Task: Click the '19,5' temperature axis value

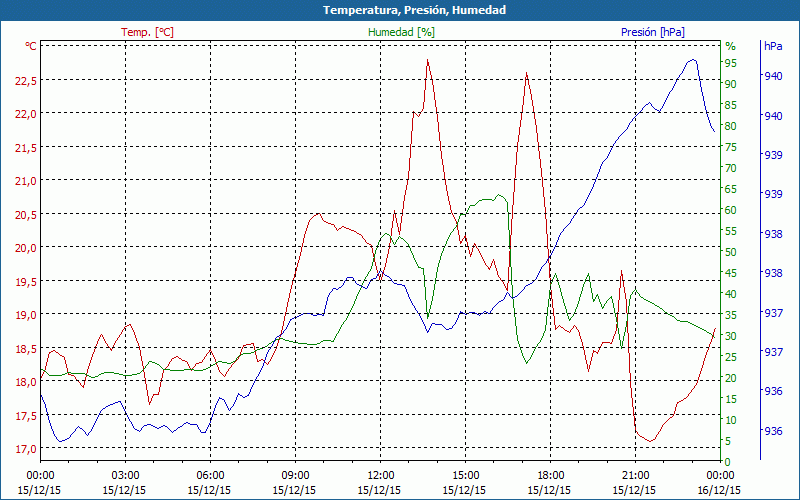Action: click(x=24, y=282)
